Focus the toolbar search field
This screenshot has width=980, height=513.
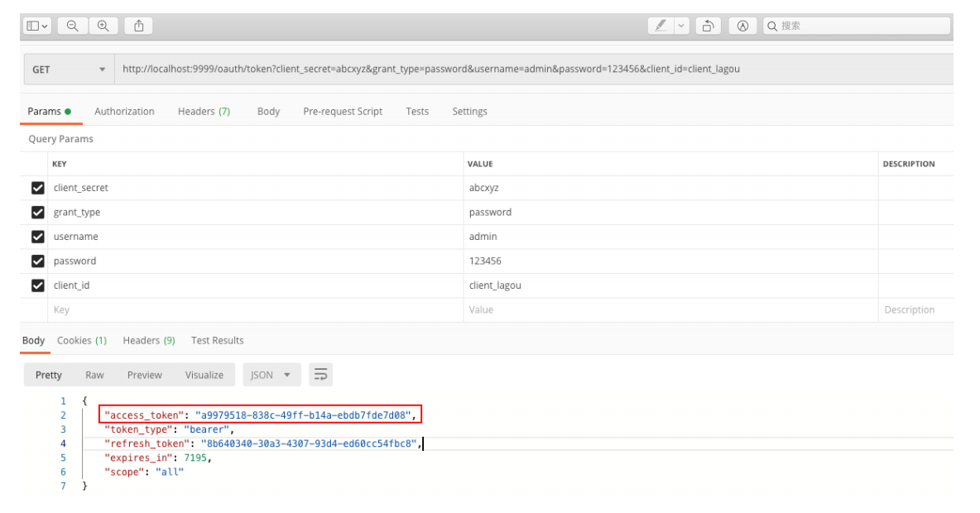tap(856, 26)
